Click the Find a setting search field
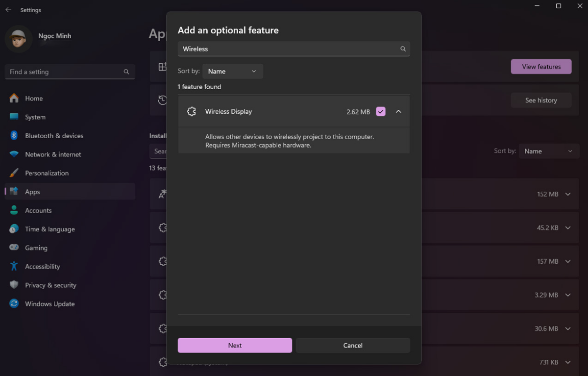Image resolution: width=588 pixels, height=376 pixels. click(x=65, y=72)
